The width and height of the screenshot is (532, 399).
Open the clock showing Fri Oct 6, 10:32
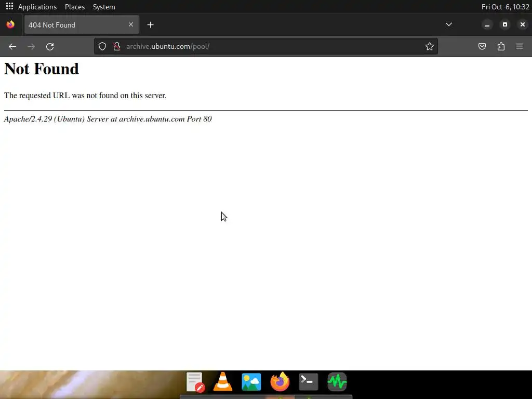(505, 7)
